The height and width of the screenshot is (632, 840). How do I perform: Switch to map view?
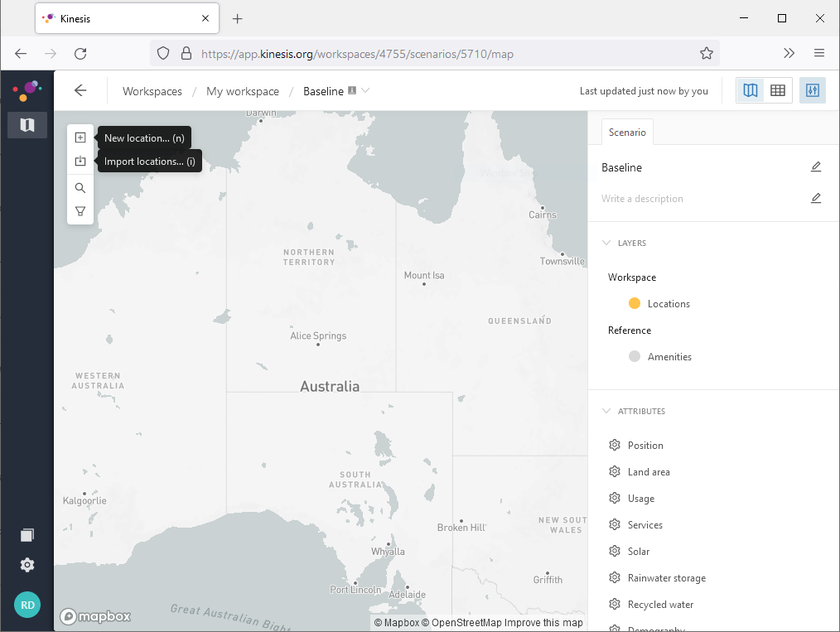click(750, 90)
